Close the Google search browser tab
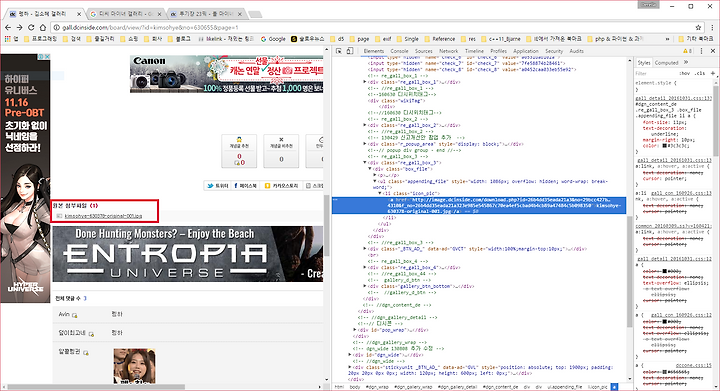The image size is (720, 391). (x=159, y=14)
